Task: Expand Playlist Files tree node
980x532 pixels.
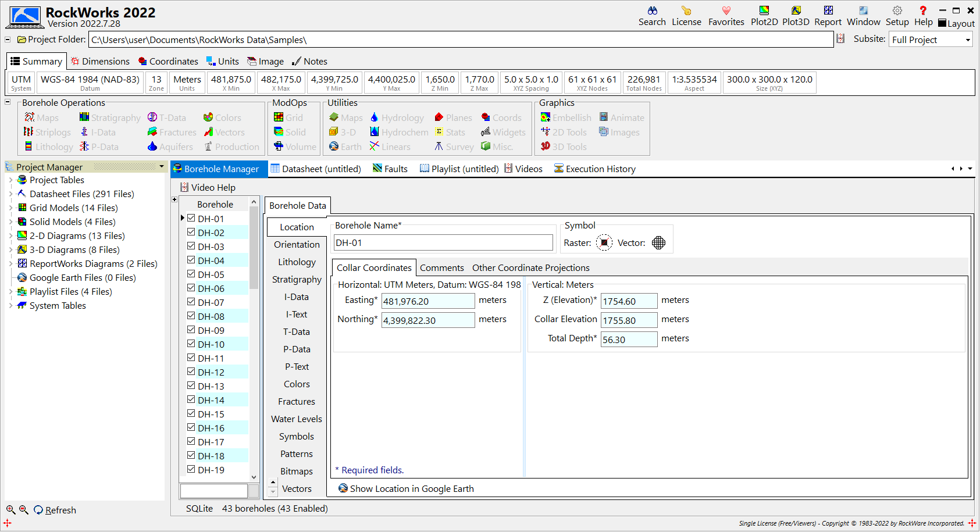Action: click(10, 292)
